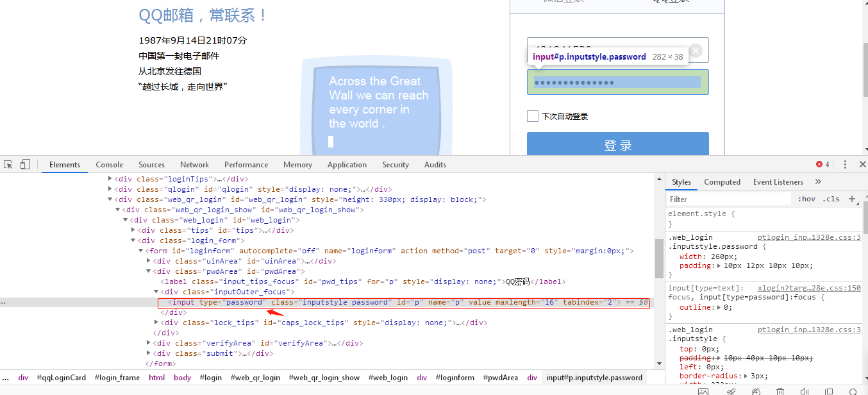
Task: Collapse the pwdArea div node
Action: pos(149,271)
